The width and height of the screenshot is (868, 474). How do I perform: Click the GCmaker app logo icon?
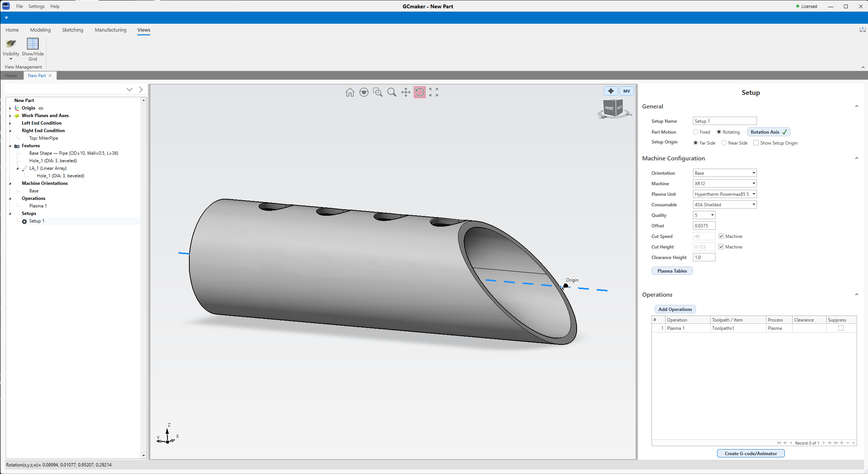[6, 6]
